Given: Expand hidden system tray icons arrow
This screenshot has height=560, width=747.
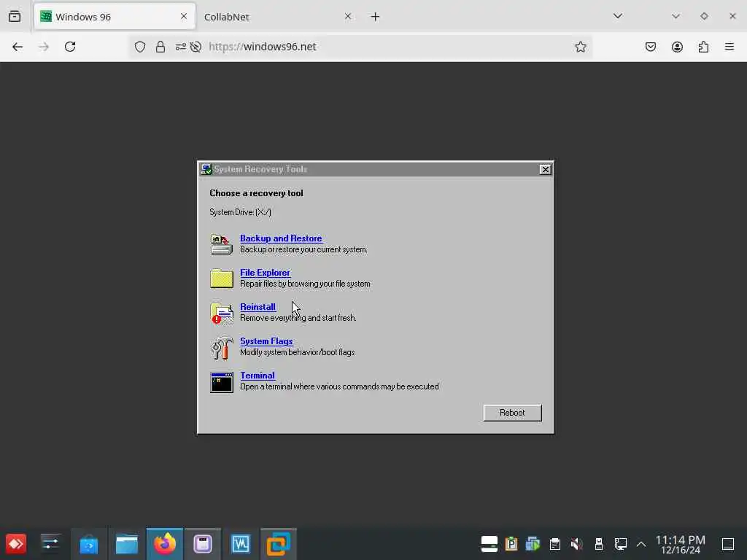Looking at the screenshot, I should click(x=641, y=544).
